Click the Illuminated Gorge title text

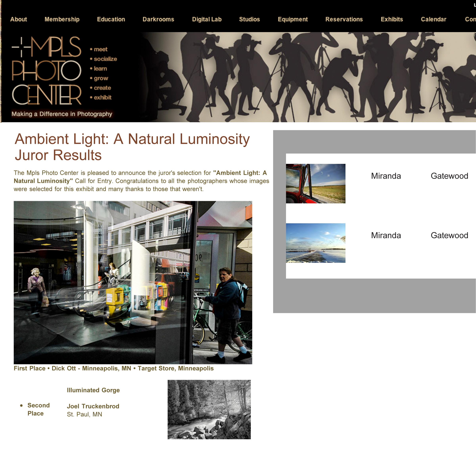tap(93, 390)
